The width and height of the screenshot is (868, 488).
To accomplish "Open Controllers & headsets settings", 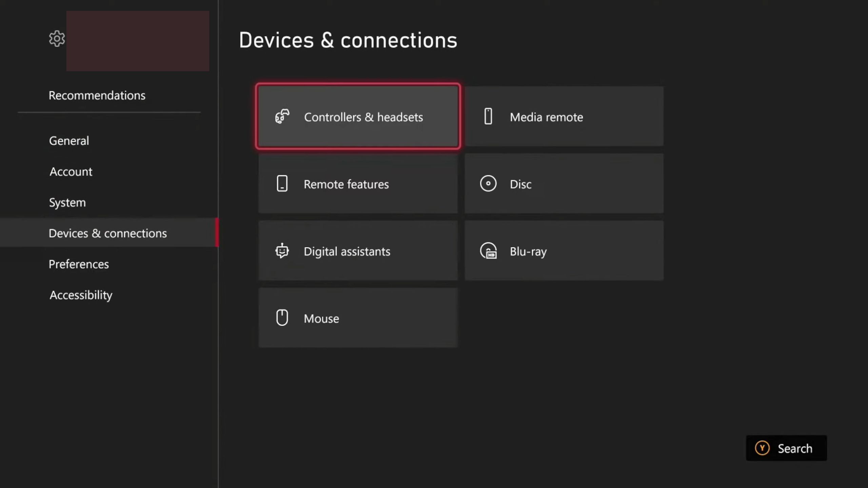I will [358, 117].
